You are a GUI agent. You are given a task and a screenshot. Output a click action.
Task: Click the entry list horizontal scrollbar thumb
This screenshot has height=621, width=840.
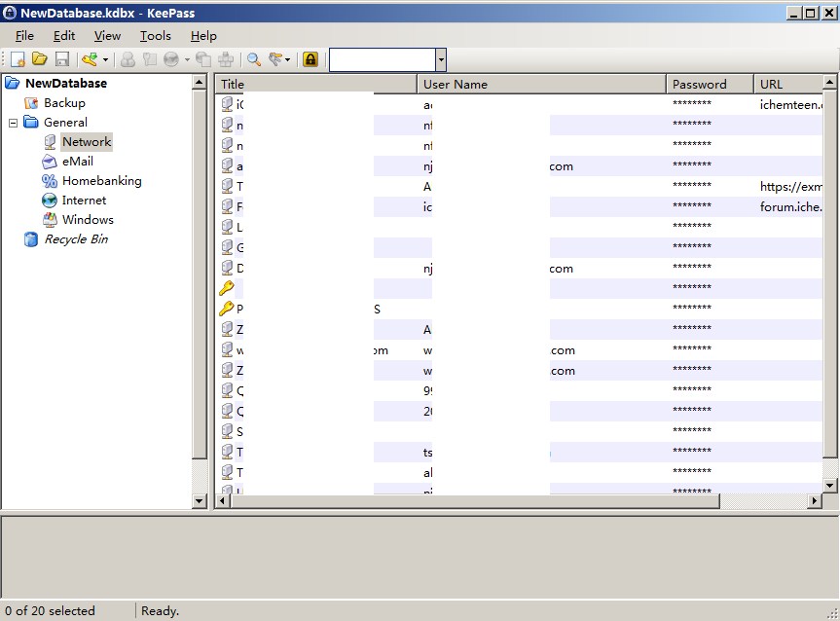coord(475,501)
